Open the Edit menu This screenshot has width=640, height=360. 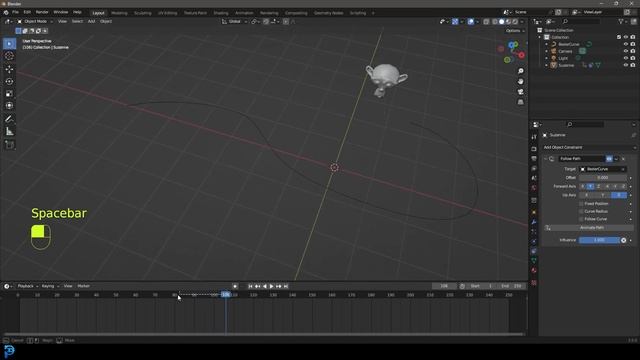click(27, 12)
